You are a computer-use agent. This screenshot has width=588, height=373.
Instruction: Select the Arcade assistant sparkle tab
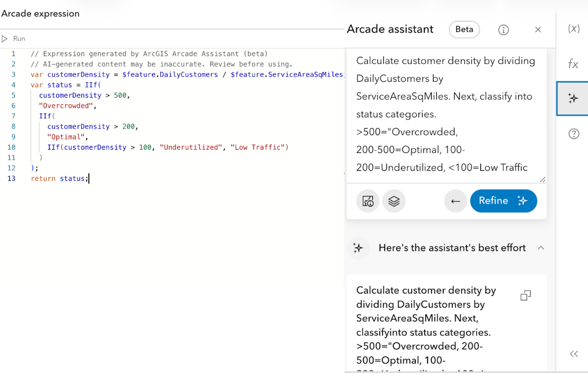573,98
